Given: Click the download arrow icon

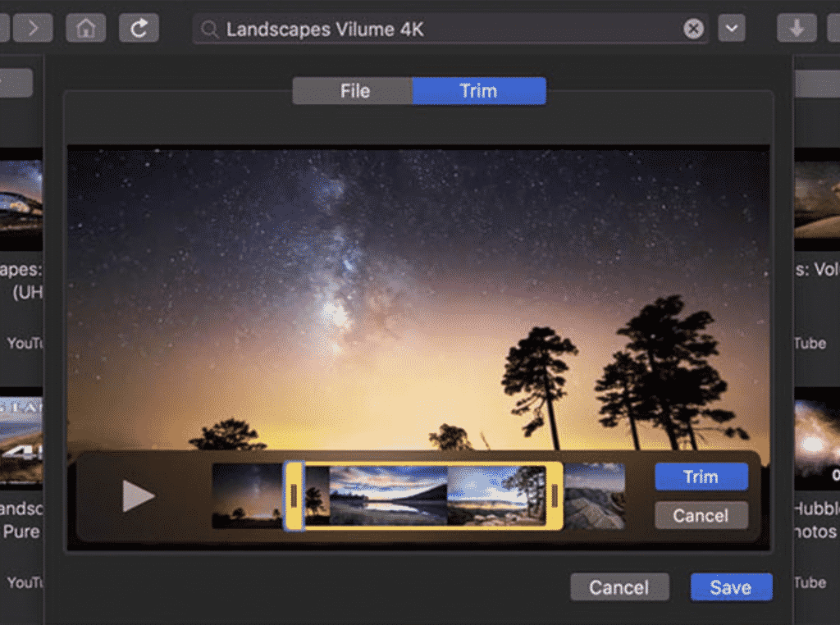Looking at the screenshot, I should (x=795, y=27).
